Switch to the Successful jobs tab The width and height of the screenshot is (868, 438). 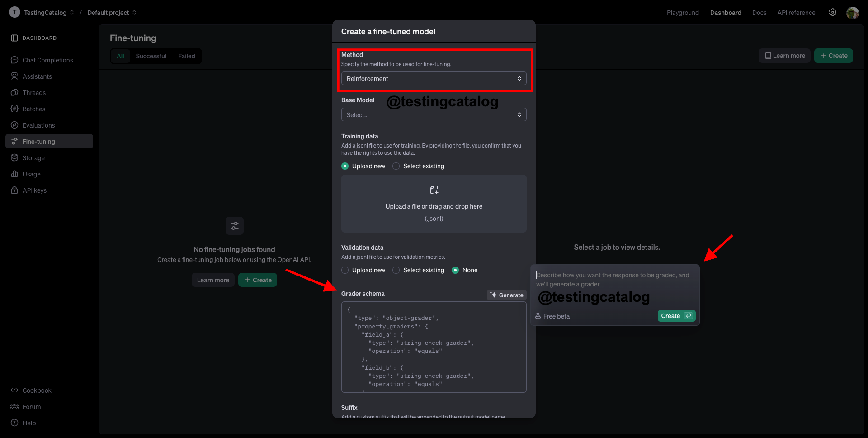click(151, 56)
